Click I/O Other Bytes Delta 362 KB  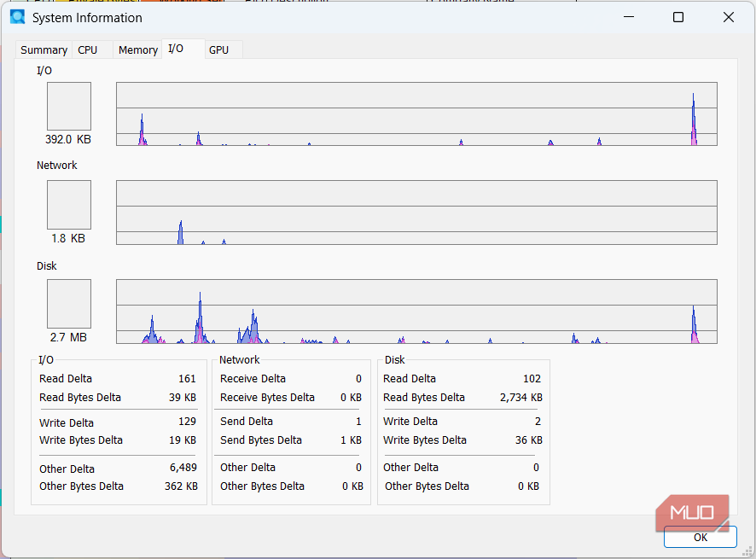pos(181,486)
